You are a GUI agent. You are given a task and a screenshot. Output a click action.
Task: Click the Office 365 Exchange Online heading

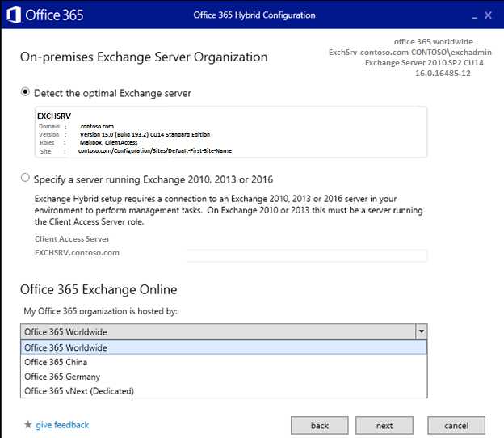point(99,289)
